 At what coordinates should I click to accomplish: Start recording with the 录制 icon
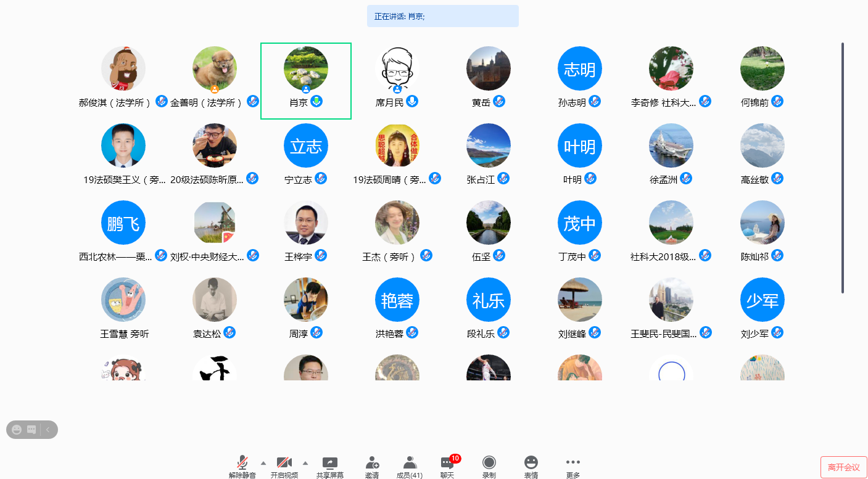coord(489,467)
